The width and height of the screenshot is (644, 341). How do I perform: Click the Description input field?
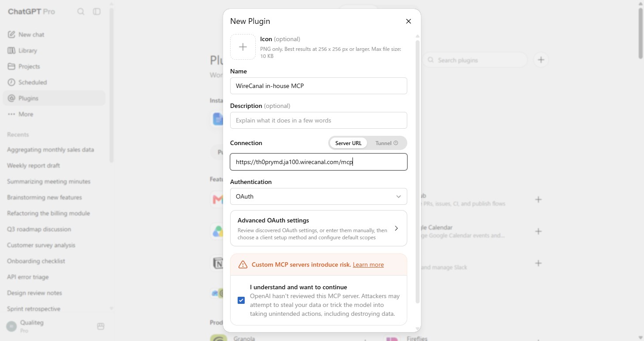(x=318, y=120)
